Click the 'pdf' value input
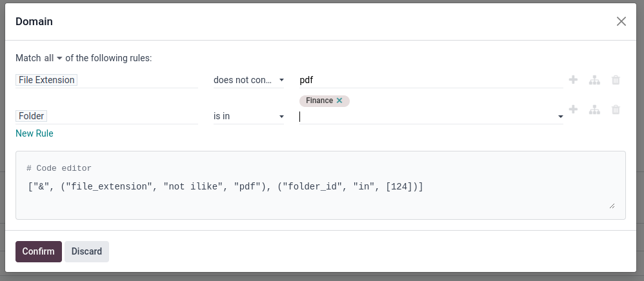This screenshot has width=644, height=281. point(430,80)
